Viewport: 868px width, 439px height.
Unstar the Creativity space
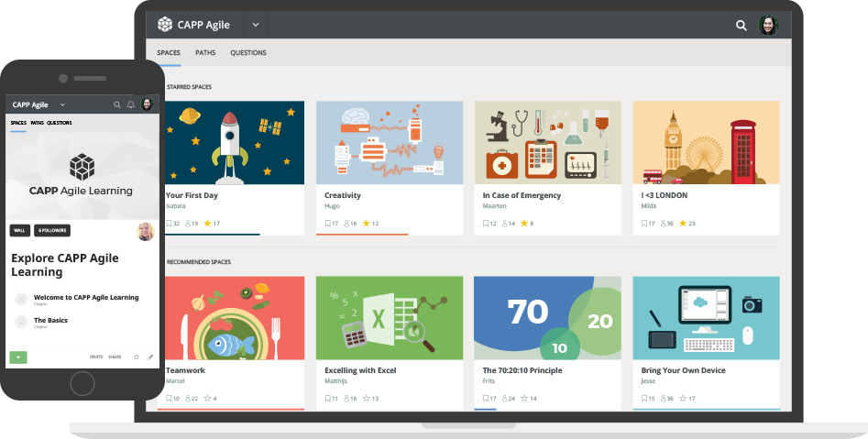coord(366,223)
